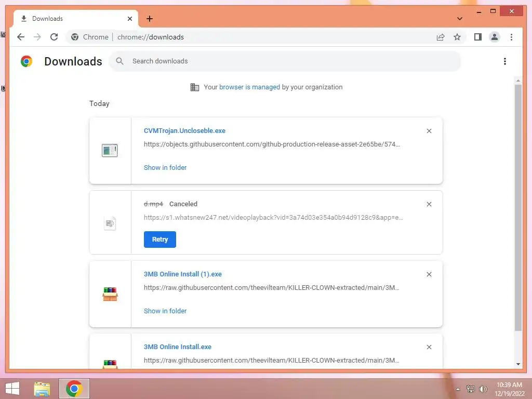Viewport: 532px width, 399px height.
Task: Open the network tray icon
Action: (x=470, y=389)
